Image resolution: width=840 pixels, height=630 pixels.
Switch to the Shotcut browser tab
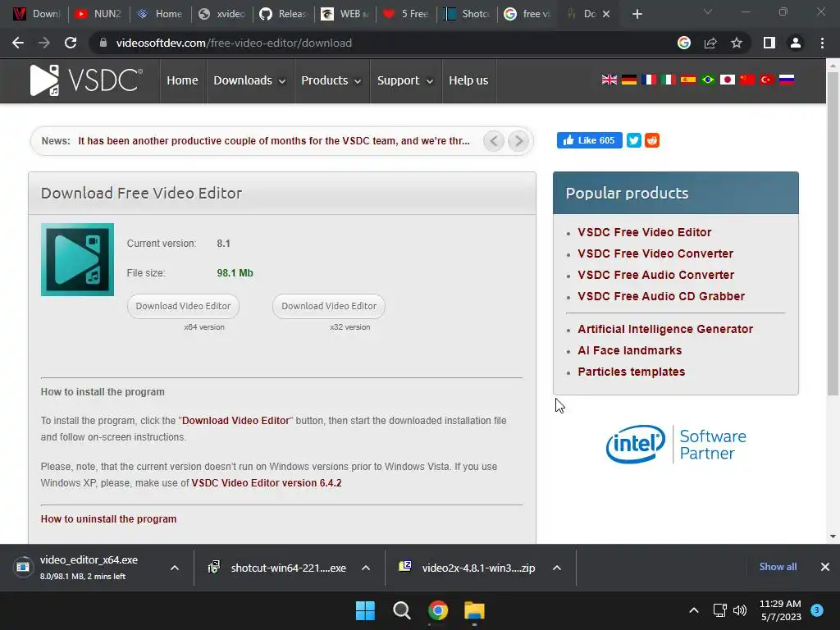[x=467, y=14]
